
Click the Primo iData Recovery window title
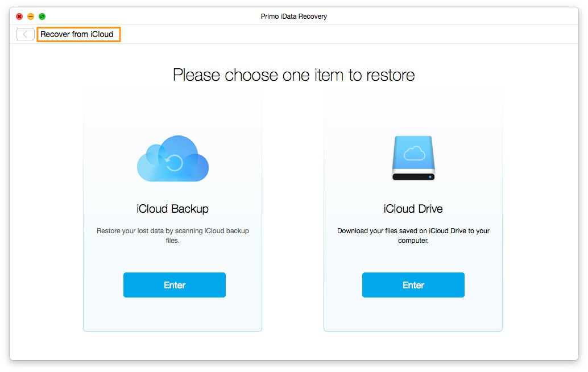[293, 16]
